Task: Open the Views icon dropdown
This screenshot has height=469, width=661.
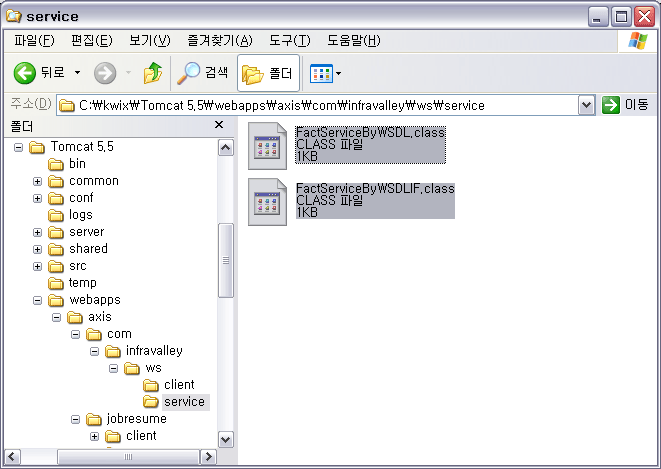Action: (x=326, y=73)
